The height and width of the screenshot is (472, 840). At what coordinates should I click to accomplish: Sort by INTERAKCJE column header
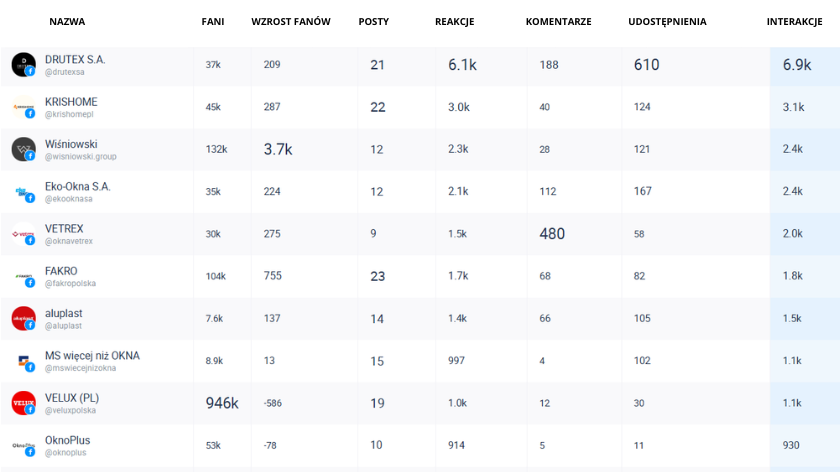[x=795, y=22]
